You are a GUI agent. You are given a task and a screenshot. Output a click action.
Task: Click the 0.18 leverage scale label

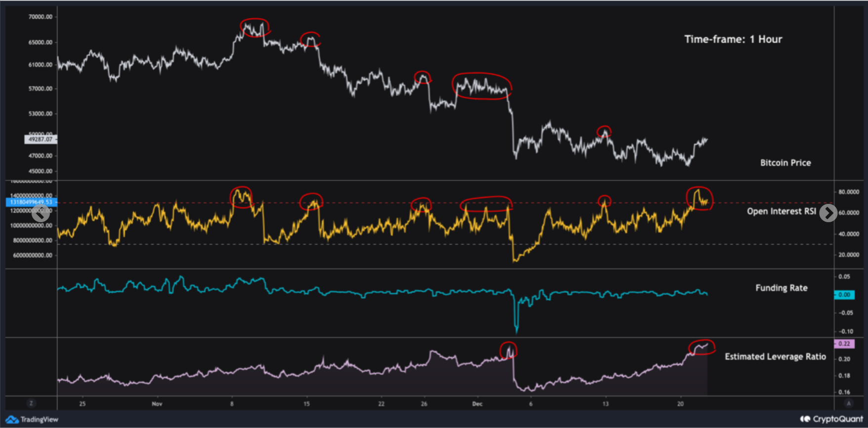coord(844,376)
